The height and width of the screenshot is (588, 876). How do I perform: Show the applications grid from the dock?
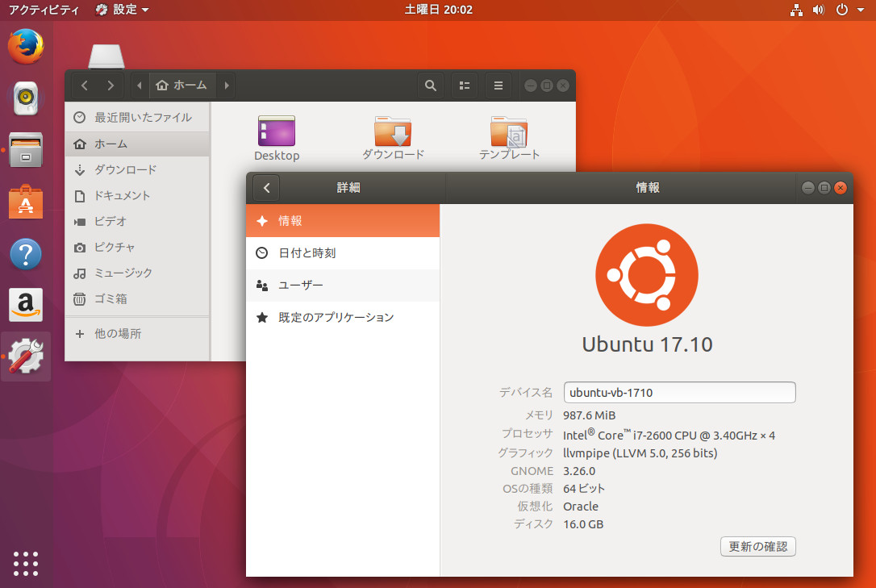(x=25, y=564)
